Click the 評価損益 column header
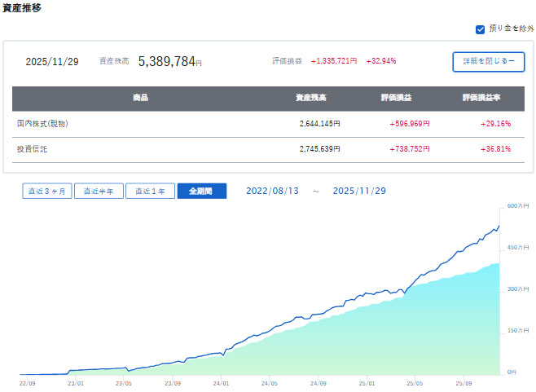This screenshot has width=536, height=392. (396, 98)
